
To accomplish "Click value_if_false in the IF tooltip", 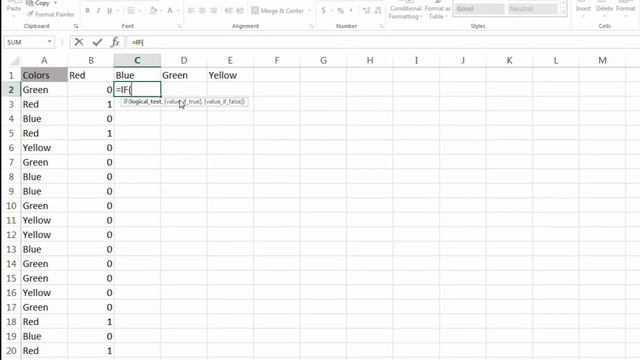I will coord(224,102).
